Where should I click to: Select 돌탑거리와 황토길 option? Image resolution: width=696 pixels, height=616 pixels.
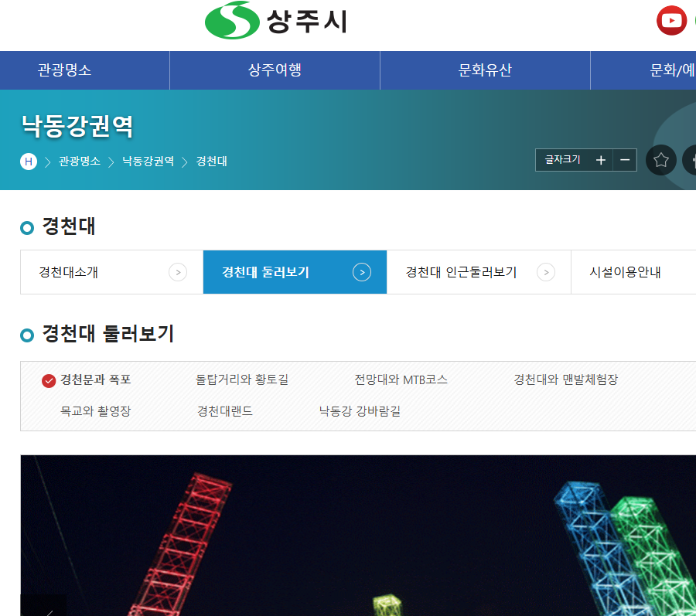(242, 379)
